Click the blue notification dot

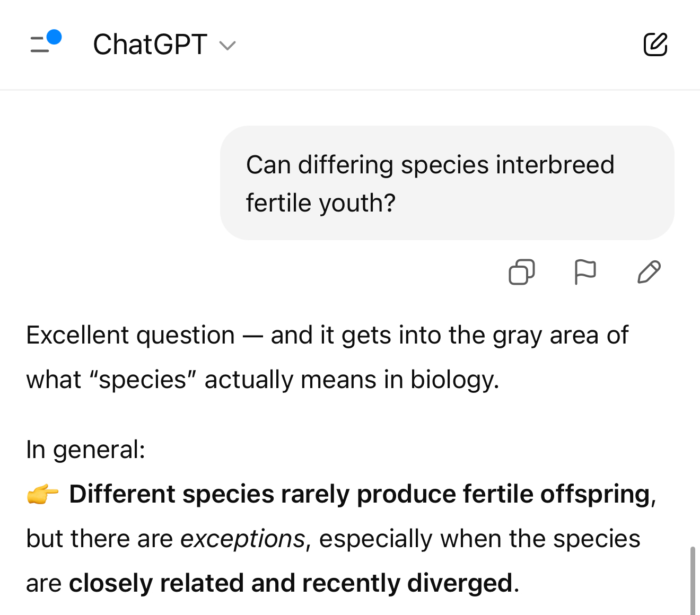coord(54,37)
